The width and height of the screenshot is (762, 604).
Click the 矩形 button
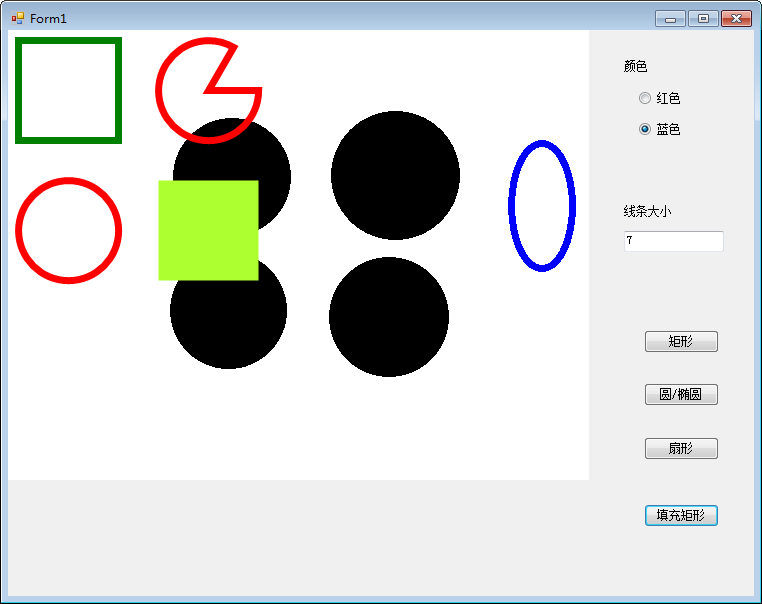(681, 341)
